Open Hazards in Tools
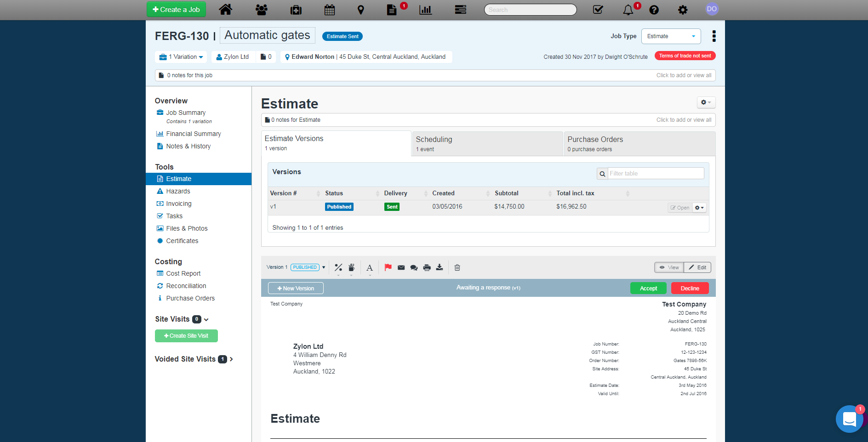Viewport: 868px width, 442px height. [x=178, y=191]
